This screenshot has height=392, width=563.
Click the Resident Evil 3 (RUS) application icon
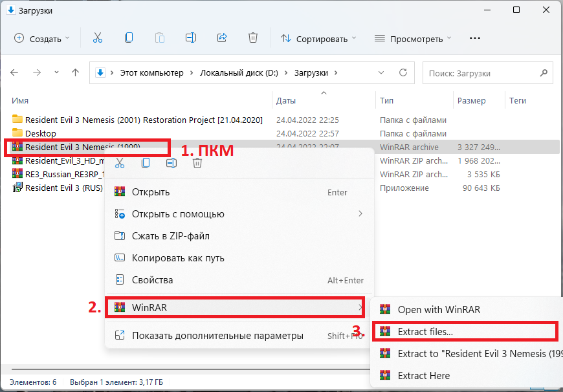click(17, 188)
